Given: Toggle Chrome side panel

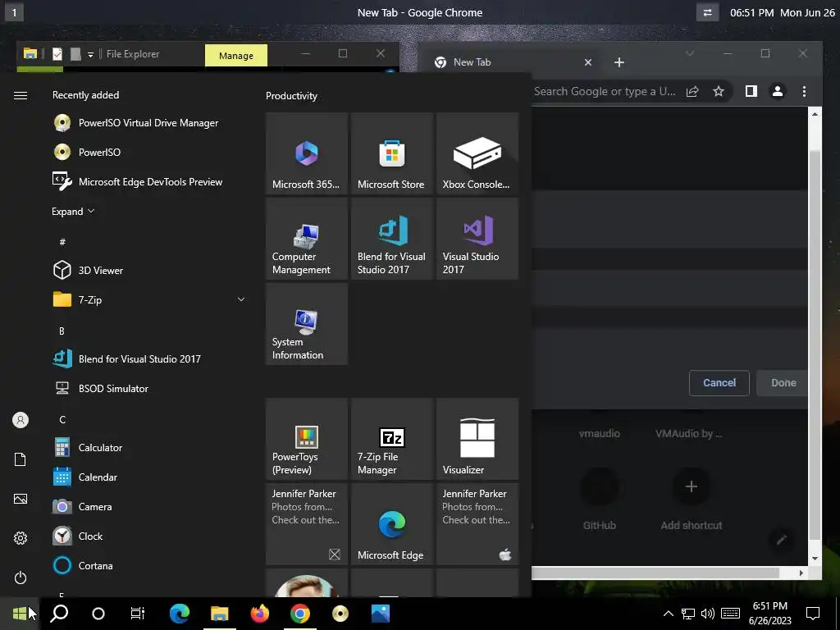Looking at the screenshot, I should click(x=751, y=91).
